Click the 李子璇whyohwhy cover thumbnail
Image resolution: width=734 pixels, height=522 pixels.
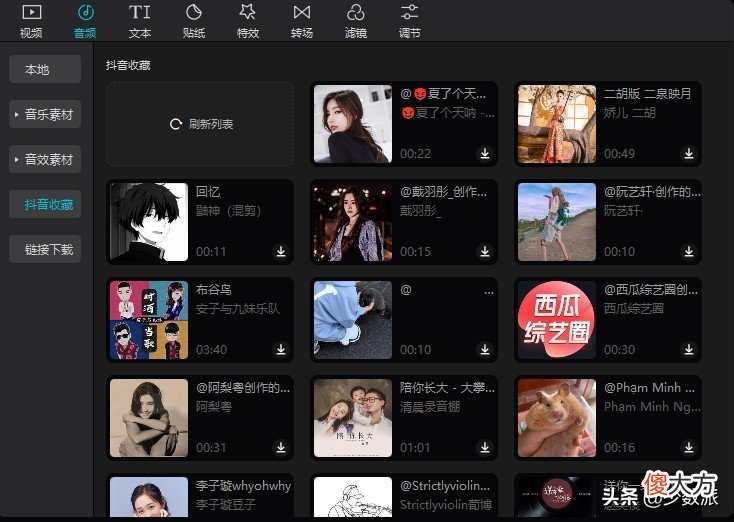149,497
